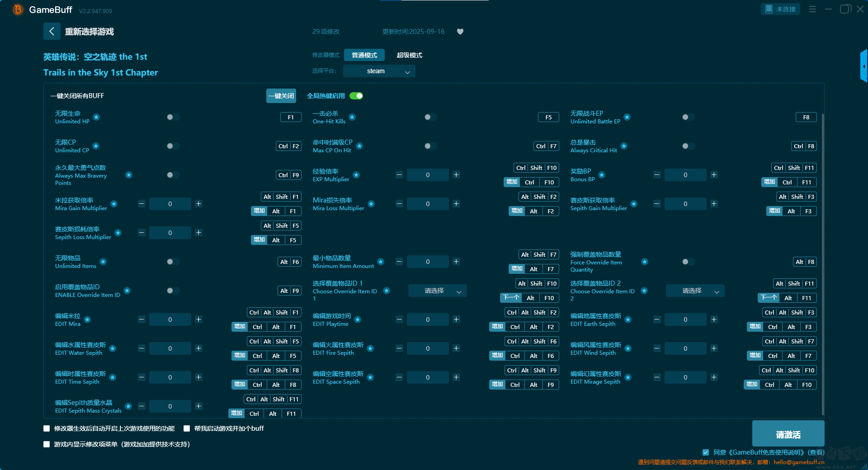Click the star icon beside Unlimited Battle EP
868x470 pixels.
[627, 117]
